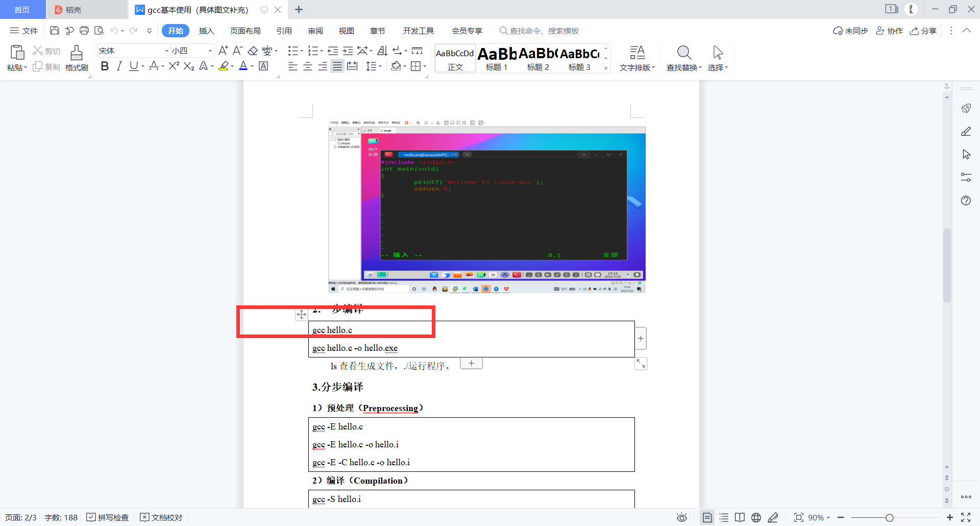
Task: Clear formatting with eraser icon
Action: [253, 51]
